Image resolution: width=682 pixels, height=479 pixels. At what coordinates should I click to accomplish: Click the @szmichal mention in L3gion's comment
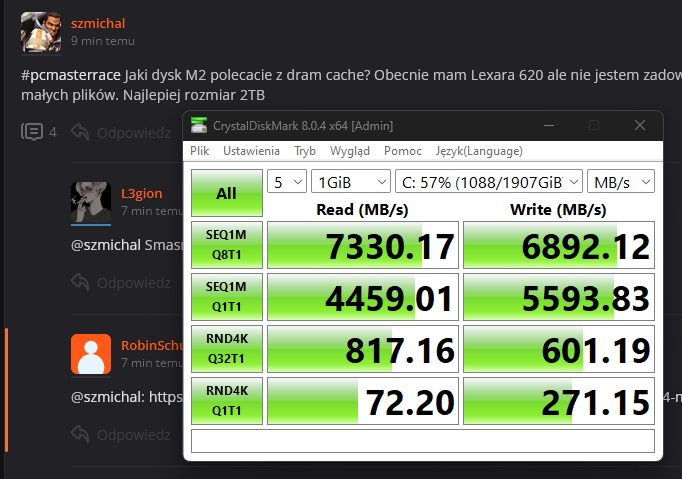[106, 245]
